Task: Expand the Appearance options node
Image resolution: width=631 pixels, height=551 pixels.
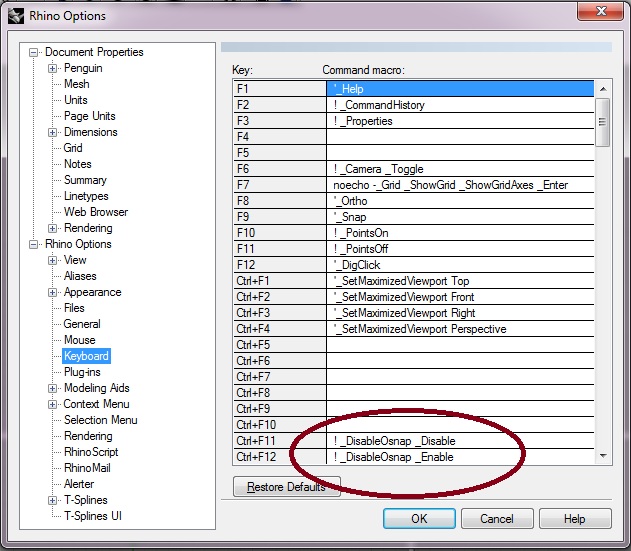Action: coord(52,292)
